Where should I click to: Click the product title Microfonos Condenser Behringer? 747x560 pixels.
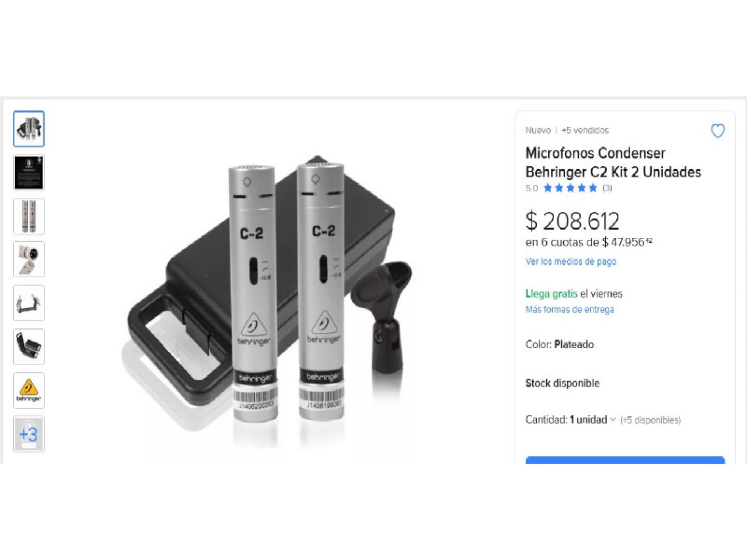[x=613, y=162]
